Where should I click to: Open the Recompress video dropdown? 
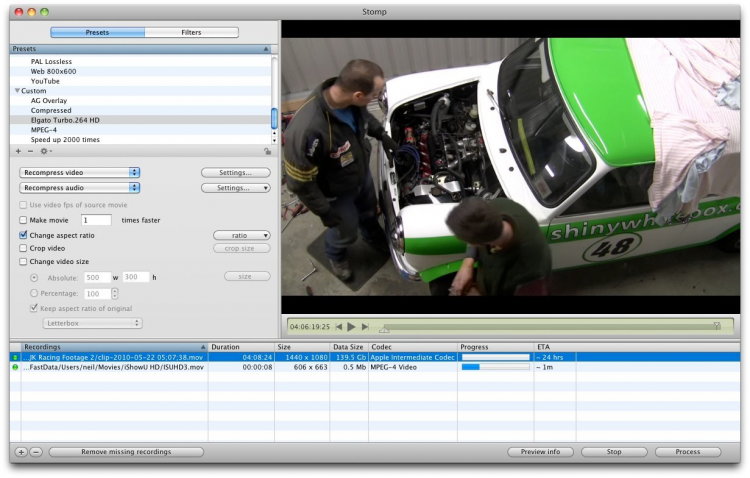click(79, 173)
